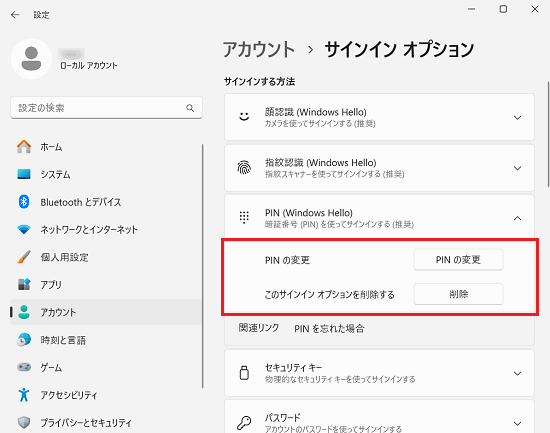
Task: Click the プライバシー shield icon
Action: click(24, 422)
